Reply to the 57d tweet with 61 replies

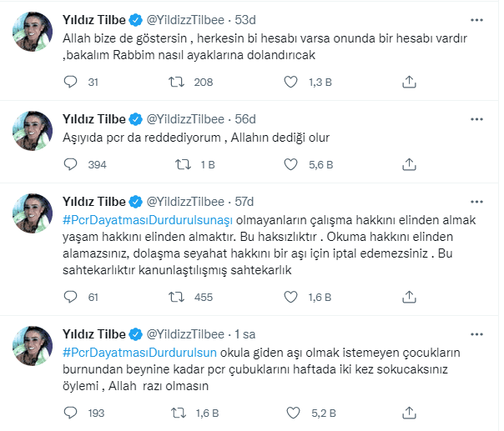point(72,296)
